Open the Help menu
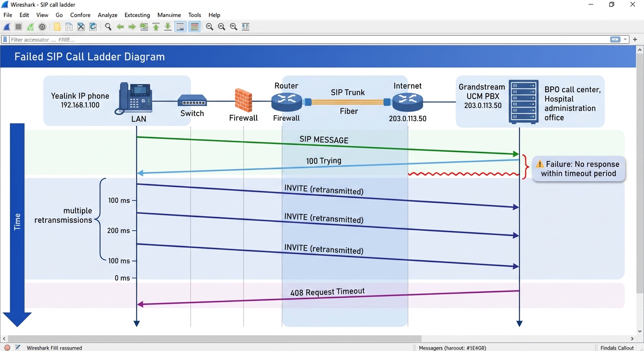The height and width of the screenshot is (351, 644). pyautogui.click(x=214, y=15)
